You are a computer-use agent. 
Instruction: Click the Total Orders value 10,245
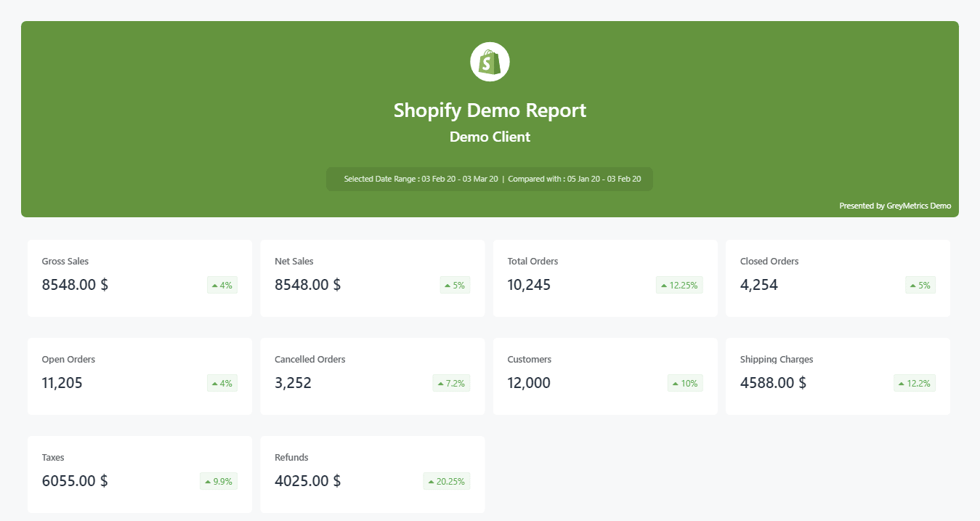529,285
